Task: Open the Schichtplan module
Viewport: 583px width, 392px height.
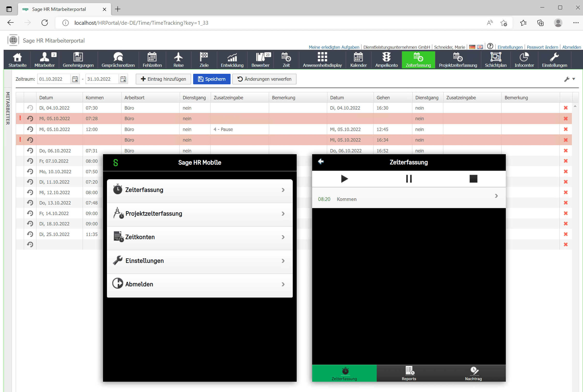Action: 496,60
